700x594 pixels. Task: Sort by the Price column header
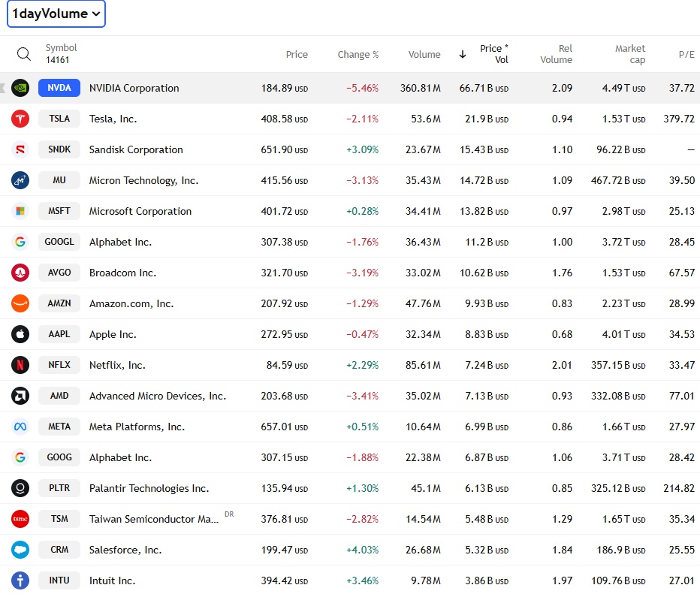click(x=297, y=55)
